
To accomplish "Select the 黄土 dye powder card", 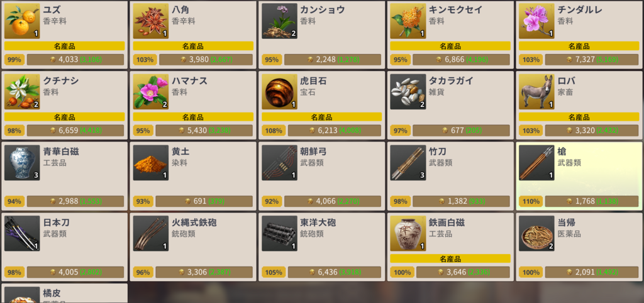I will pyautogui.click(x=193, y=176).
